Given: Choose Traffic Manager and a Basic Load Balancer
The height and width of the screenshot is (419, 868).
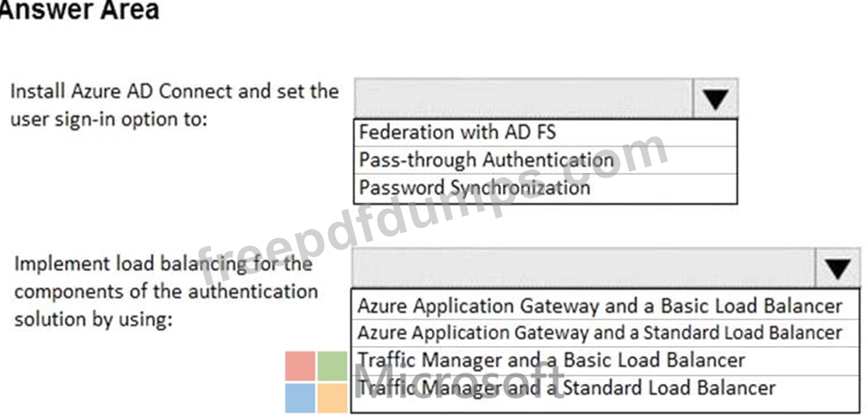Looking at the screenshot, I should click(x=605, y=361).
